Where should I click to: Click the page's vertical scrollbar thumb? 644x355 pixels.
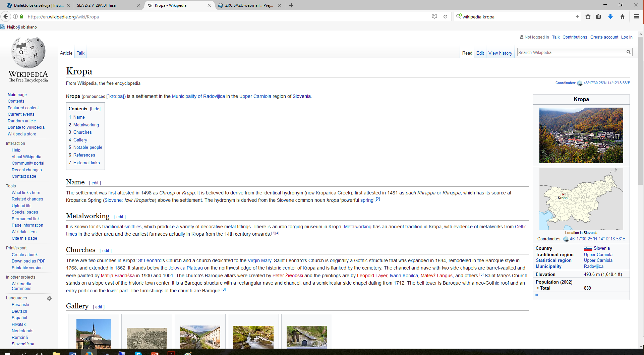[x=641, y=111]
